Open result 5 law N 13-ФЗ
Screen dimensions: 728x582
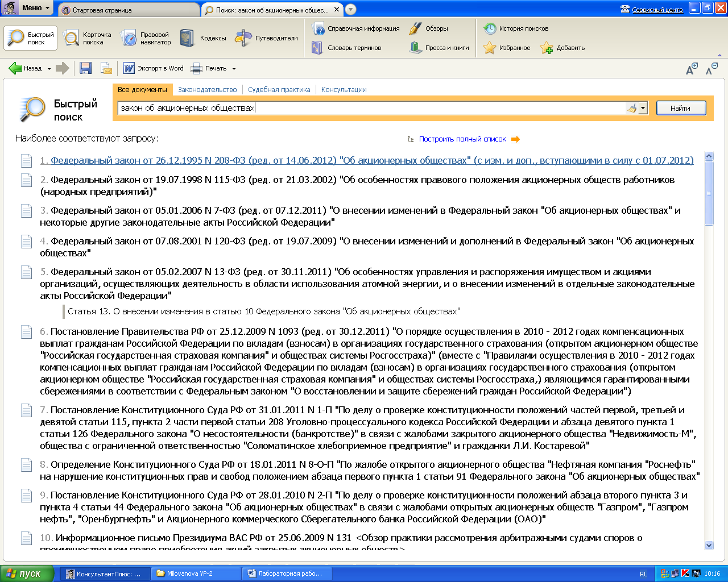(367, 284)
